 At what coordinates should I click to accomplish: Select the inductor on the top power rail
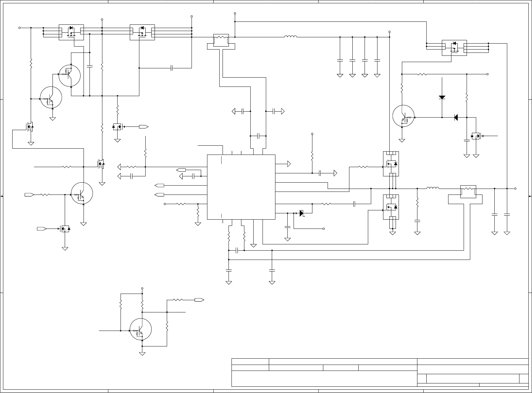point(291,37)
